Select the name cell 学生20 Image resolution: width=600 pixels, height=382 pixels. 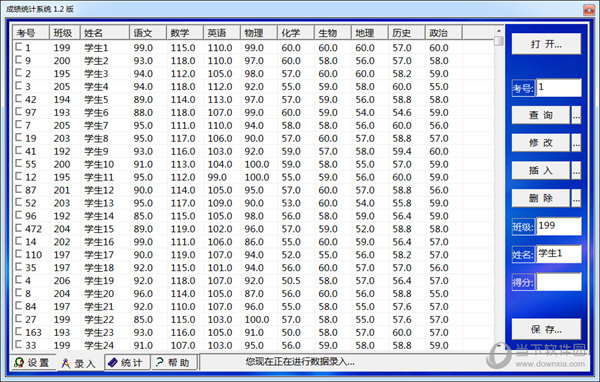tap(99, 294)
